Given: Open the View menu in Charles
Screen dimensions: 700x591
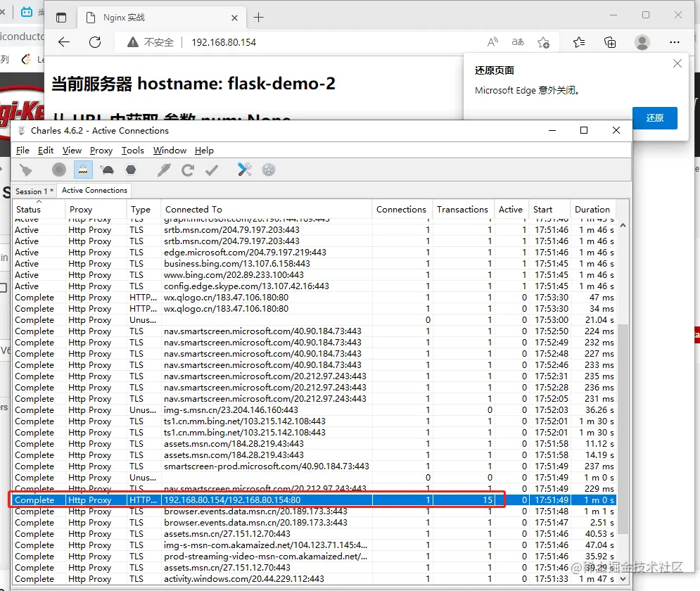Looking at the screenshot, I should click(72, 151).
